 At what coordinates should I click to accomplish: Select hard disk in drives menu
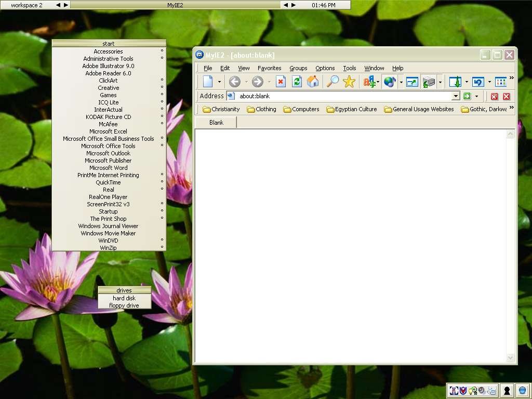[x=124, y=298]
